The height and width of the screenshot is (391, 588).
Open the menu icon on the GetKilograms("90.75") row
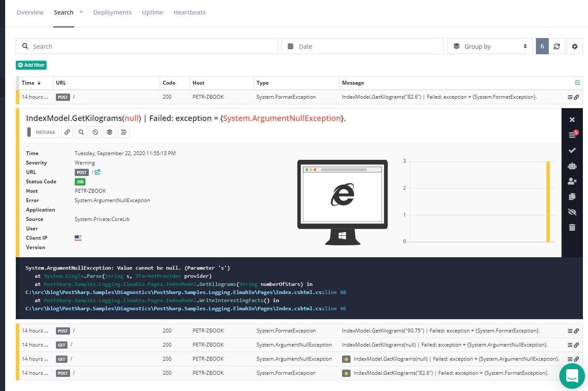(x=570, y=331)
